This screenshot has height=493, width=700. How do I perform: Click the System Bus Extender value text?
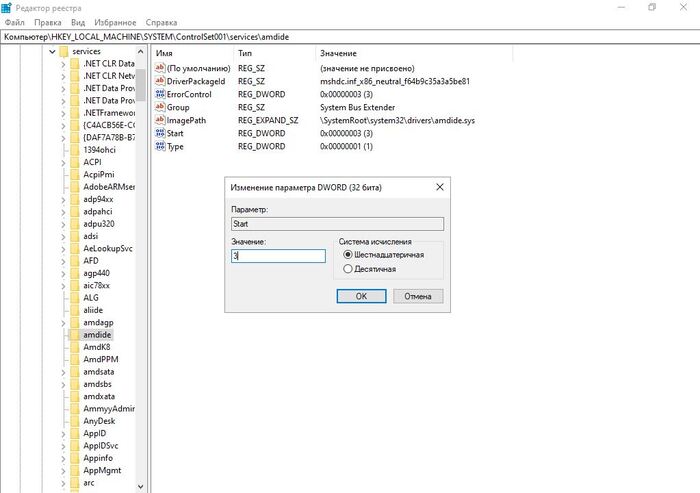358,107
